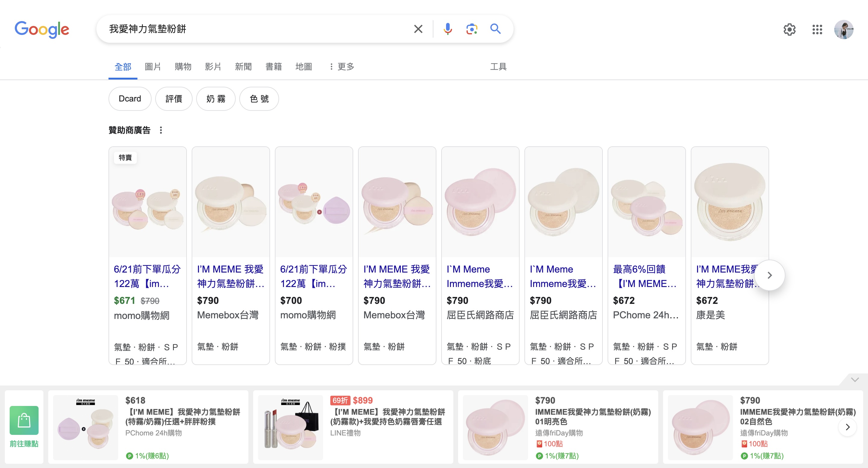Open the Google apps grid
Screen dimensions: 868x468
tap(817, 30)
